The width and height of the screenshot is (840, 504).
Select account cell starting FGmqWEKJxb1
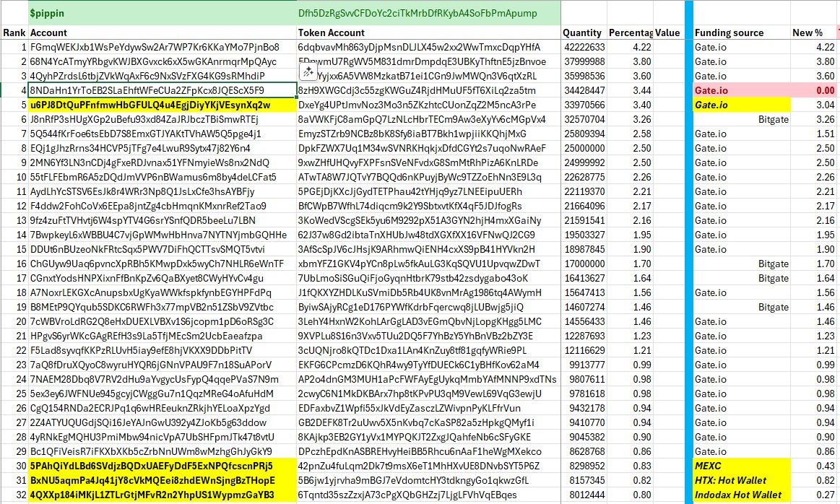(163, 47)
